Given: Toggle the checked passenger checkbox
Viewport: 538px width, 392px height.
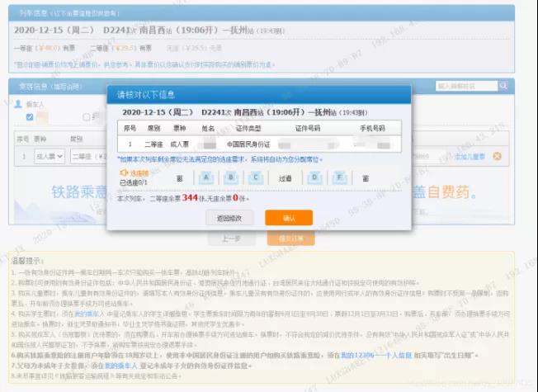Looking at the screenshot, I should click(31, 116).
